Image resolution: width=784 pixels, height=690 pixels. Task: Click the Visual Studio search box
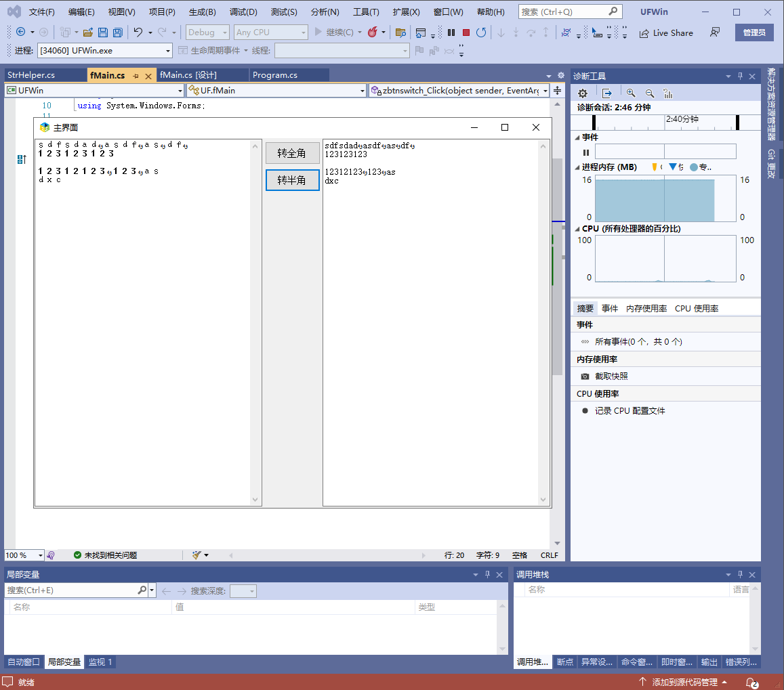click(570, 12)
